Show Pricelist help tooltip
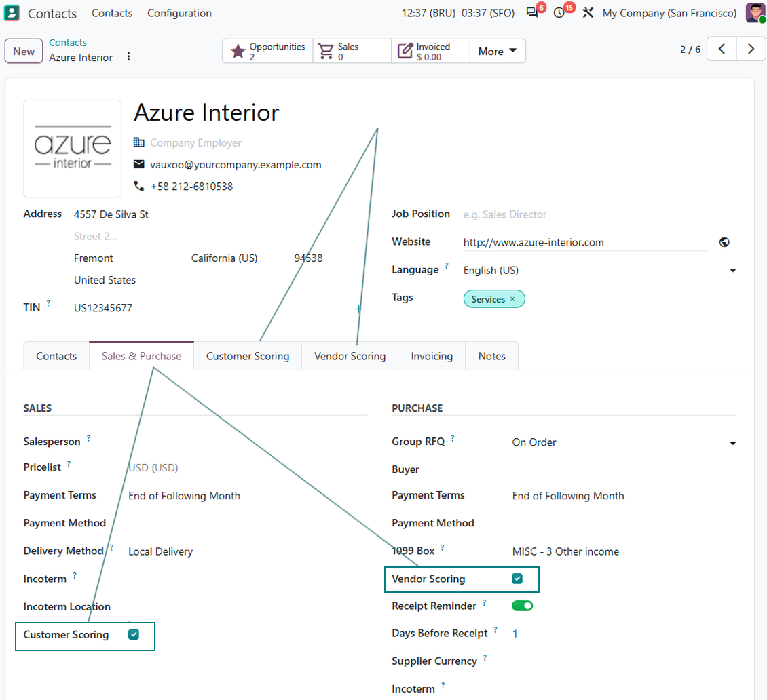The height and width of the screenshot is (700, 767). [x=69, y=463]
